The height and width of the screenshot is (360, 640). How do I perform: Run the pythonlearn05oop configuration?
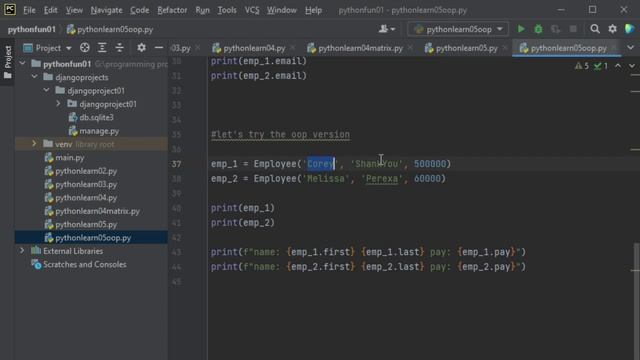[x=521, y=29]
